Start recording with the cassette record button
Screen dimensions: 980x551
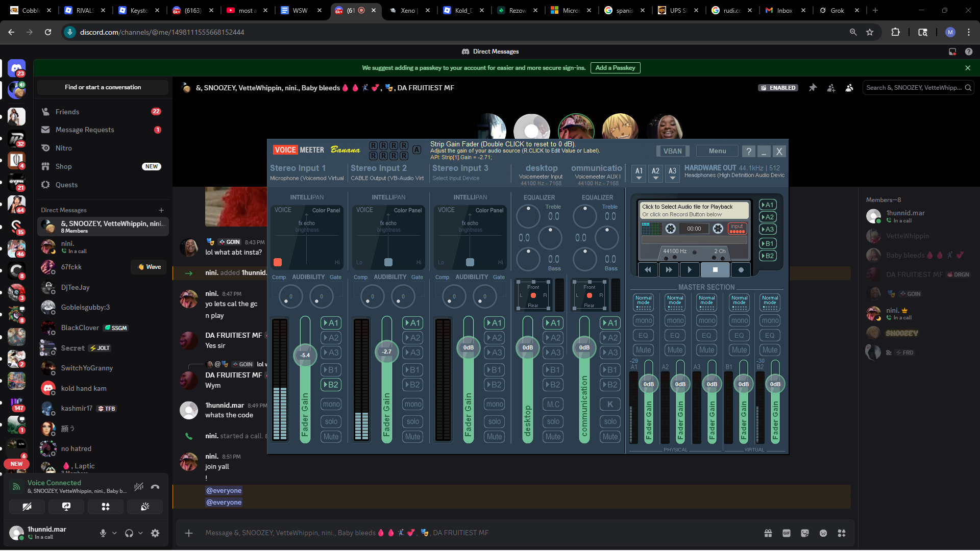point(741,270)
